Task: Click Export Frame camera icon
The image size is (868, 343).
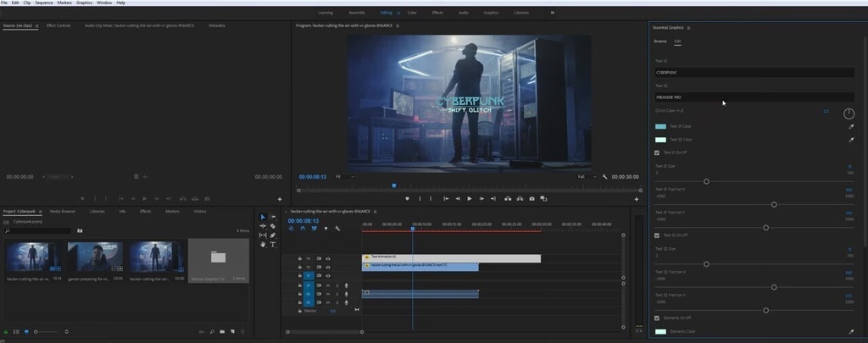Action: click(x=532, y=199)
